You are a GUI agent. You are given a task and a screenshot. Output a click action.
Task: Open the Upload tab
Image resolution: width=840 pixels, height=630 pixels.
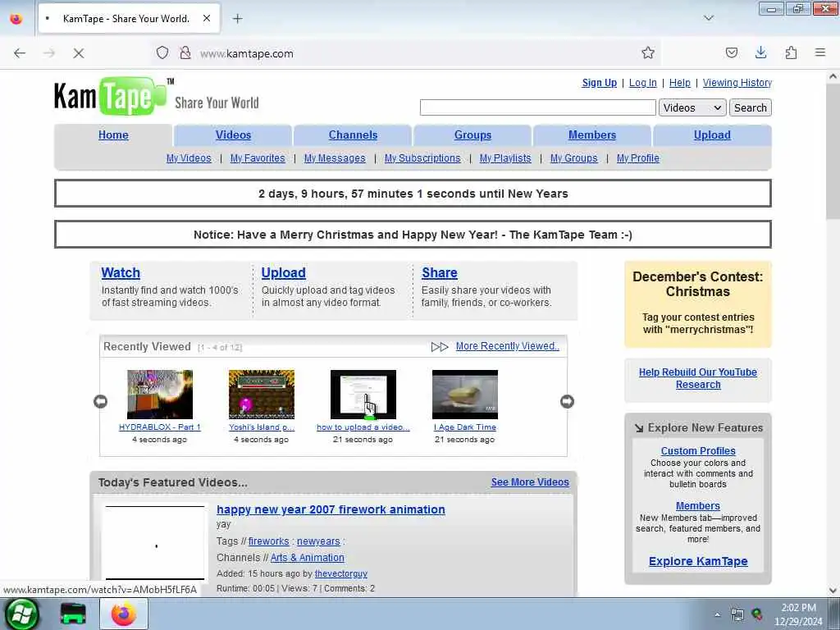(712, 135)
